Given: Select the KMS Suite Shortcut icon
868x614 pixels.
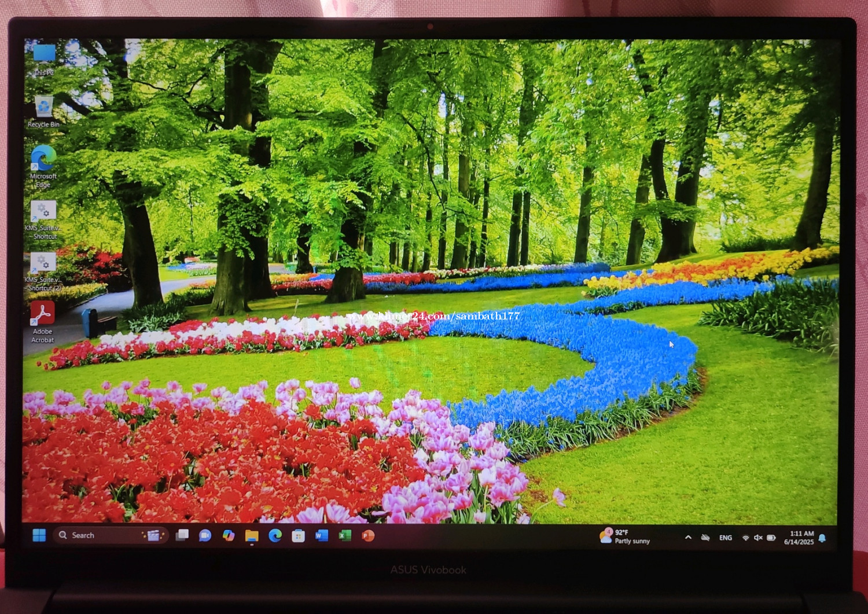Looking at the screenshot, I should (x=43, y=220).
